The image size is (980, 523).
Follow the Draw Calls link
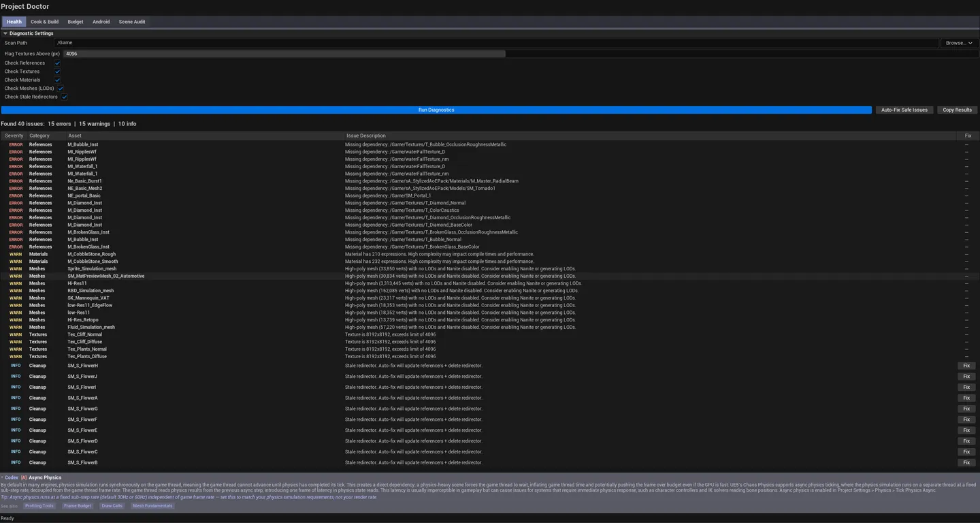pos(112,506)
